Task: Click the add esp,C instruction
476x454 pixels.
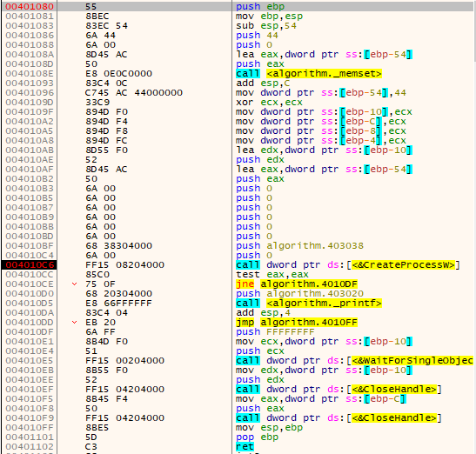Action: [x=263, y=83]
